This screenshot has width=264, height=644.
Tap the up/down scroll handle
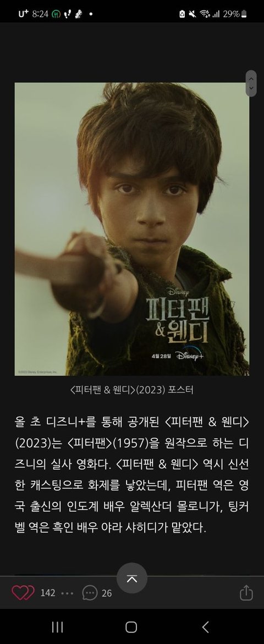point(251,84)
